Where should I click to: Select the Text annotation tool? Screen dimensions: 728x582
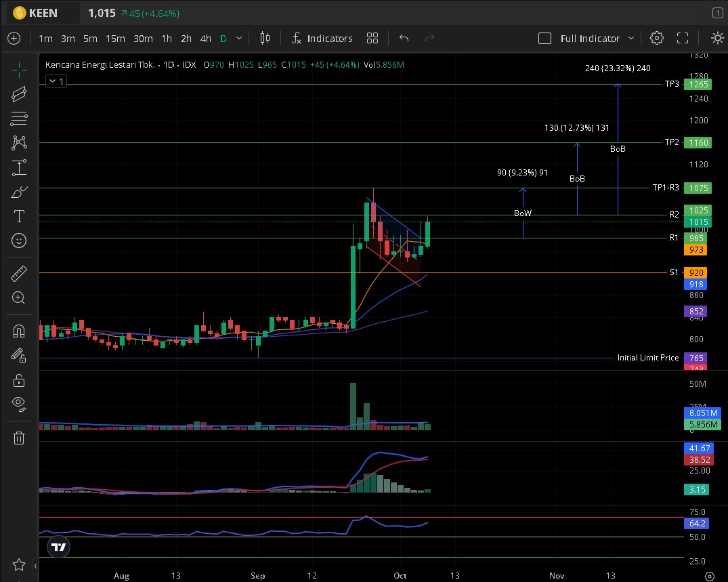[x=19, y=216]
